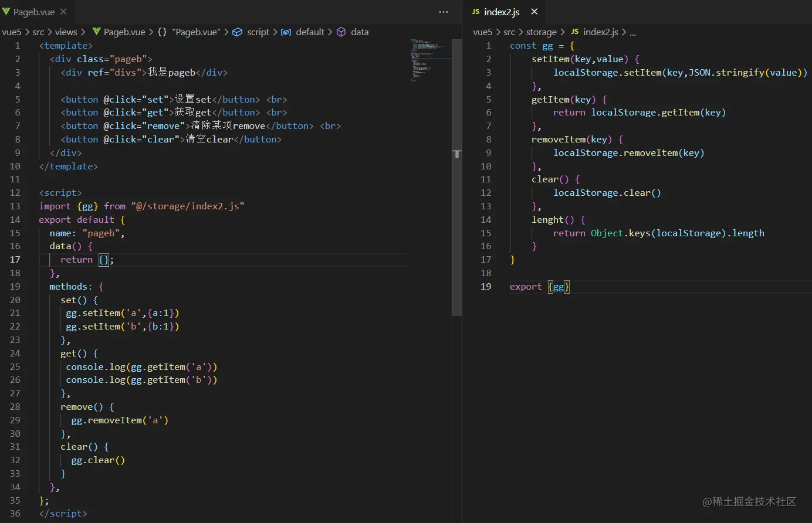Close the Pageb.vue editor tab

click(63, 12)
